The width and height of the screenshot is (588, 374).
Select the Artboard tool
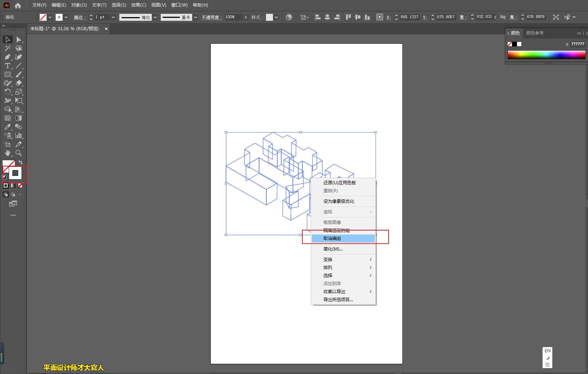(7, 144)
